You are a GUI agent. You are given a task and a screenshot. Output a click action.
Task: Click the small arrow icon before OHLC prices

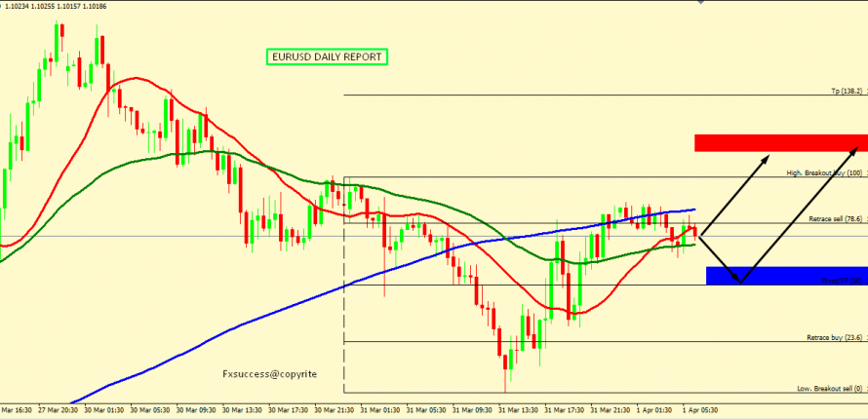coord(2,5)
